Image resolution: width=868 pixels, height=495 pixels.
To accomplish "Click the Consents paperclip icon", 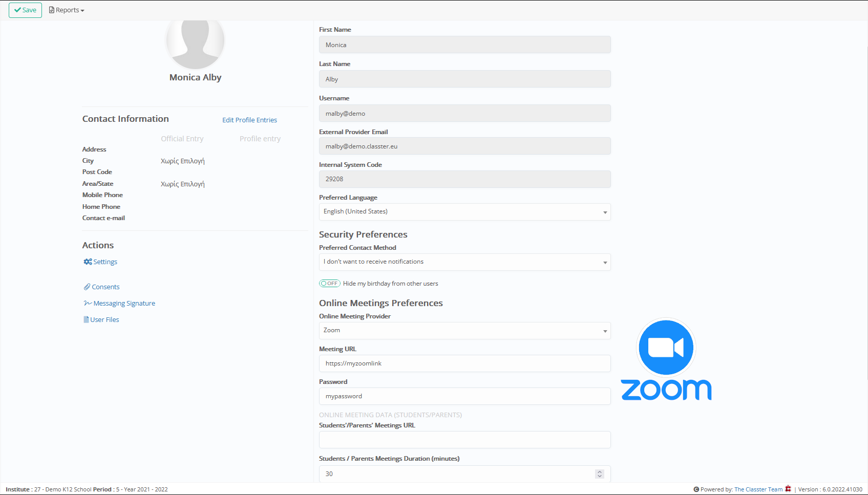I will coord(87,287).
